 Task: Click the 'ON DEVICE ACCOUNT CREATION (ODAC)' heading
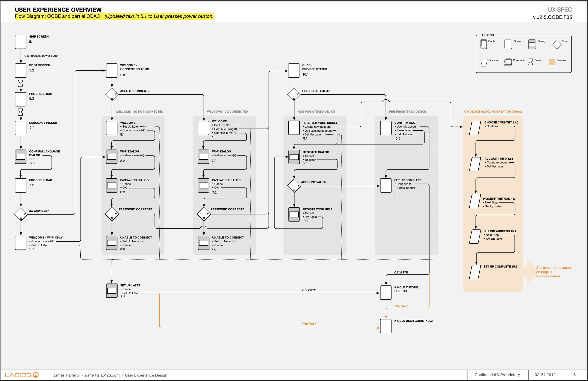[x=493, y=112]
